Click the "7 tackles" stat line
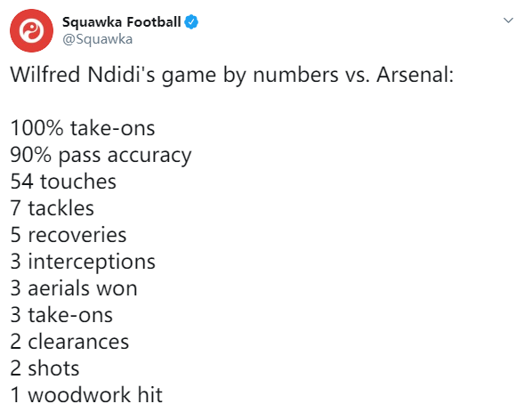 pyautogui.click(x=52, y=208)
